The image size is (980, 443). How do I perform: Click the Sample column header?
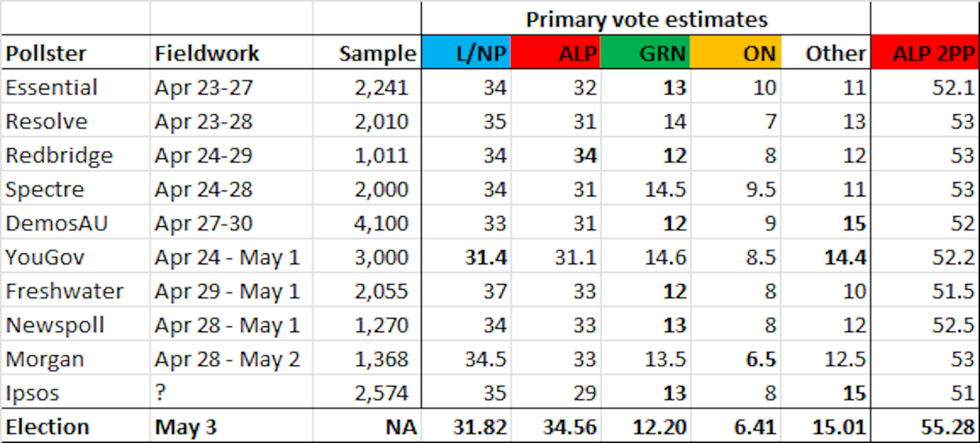377,53
